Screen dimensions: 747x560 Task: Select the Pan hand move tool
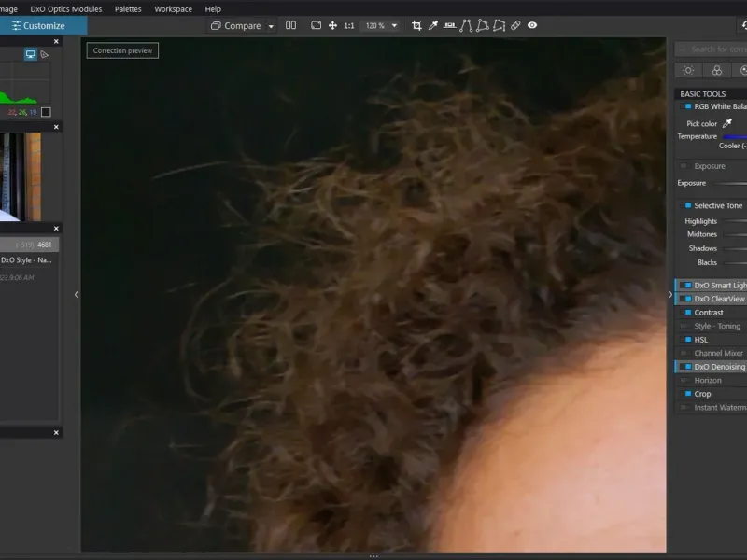pyautogui.click(x=332, y=25)
